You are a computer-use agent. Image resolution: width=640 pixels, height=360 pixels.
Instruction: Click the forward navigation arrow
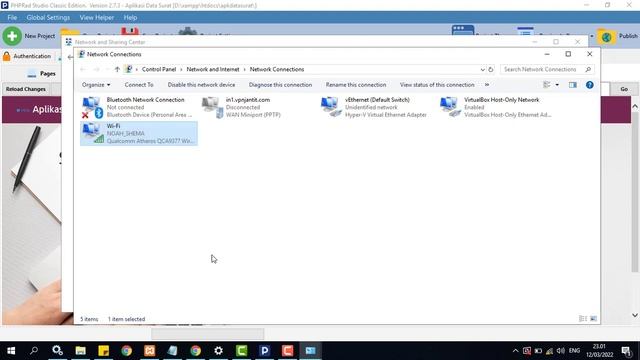coord(96,69)
